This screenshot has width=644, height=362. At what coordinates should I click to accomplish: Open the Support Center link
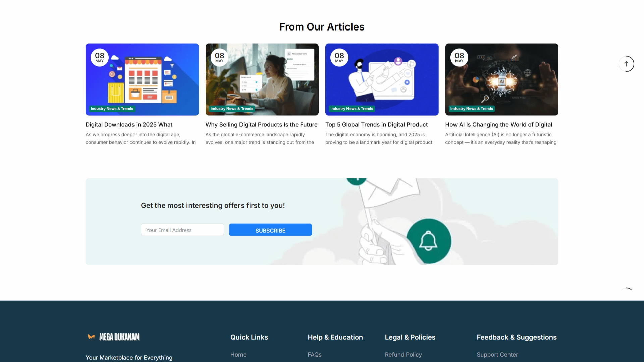(x=497, y=355)
